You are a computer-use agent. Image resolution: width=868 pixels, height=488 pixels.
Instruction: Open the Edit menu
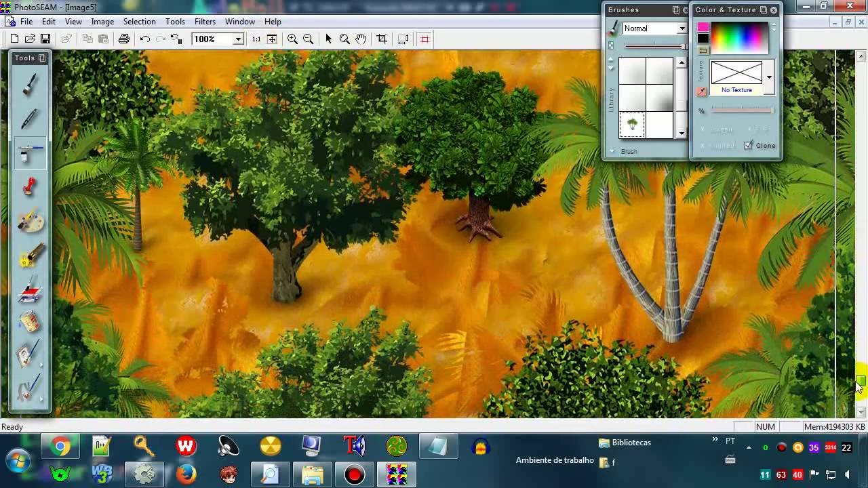click(49, 22)
